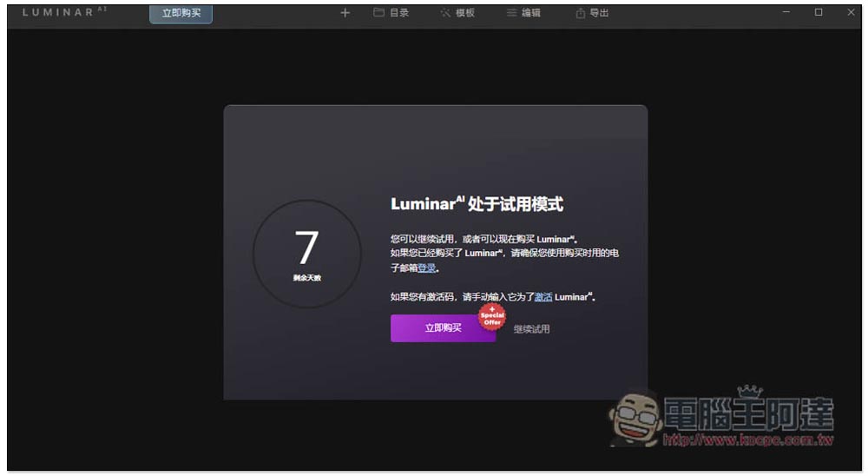The image size is (868, 476).
Task: Continue trial via 继续试用
Action: pos(531,329)
